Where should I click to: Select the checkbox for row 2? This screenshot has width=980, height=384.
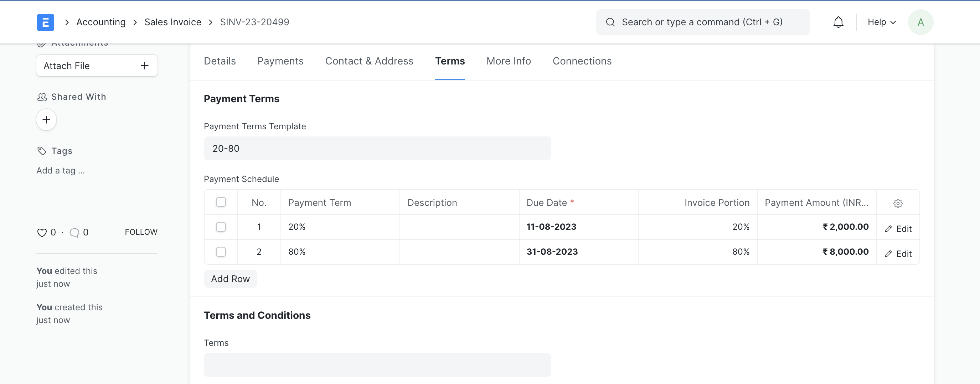pos(221,252)
